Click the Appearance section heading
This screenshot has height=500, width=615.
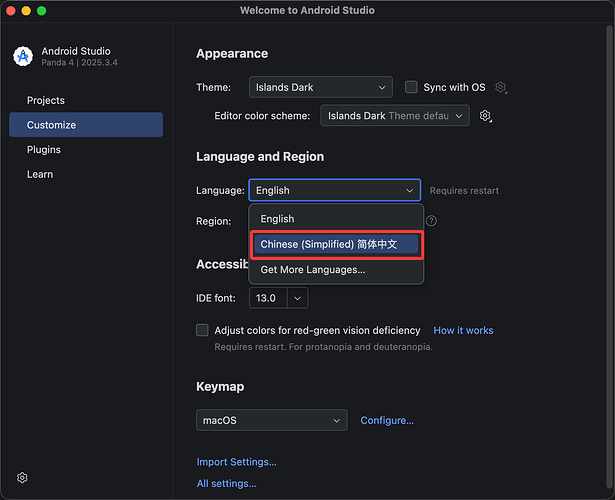click(x=232, y=54)
